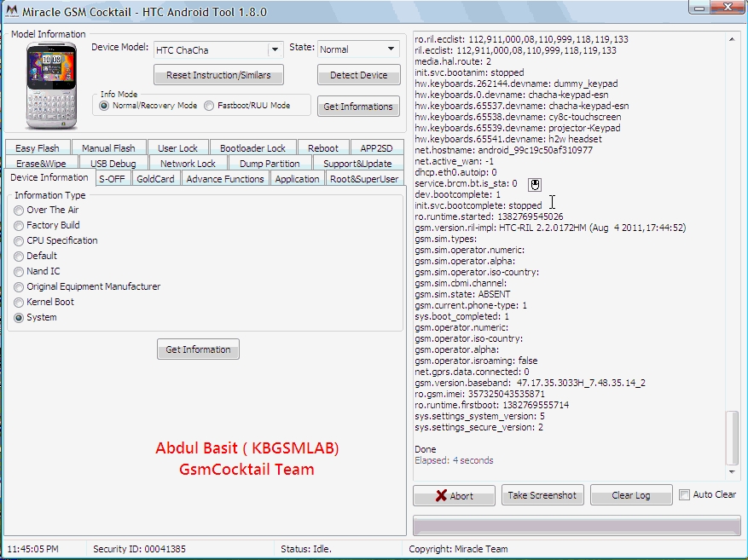Select the Device Information tab

pos(49,177)
